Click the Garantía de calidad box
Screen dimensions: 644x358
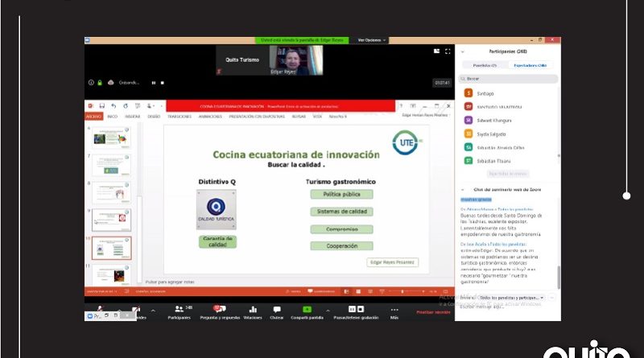click(217, 242)
